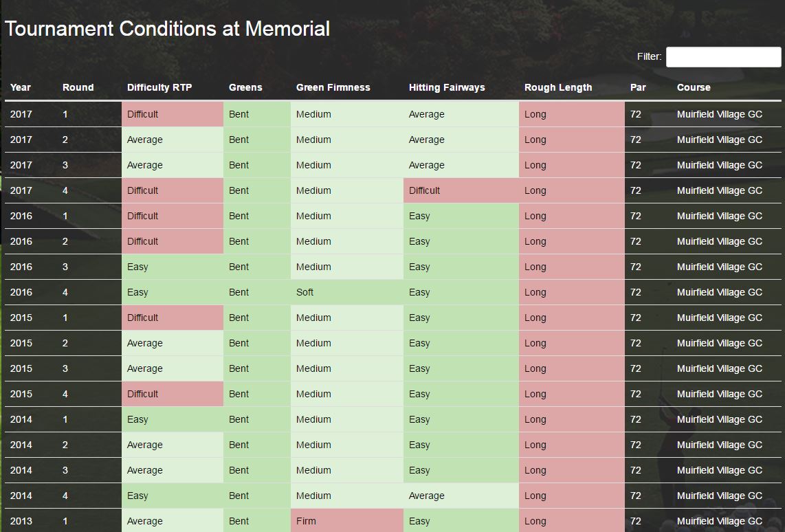This screenshot has height=532, width=785.
Task: Click the Firm green firmness cell in 2013
Action: tap(346, 521)
